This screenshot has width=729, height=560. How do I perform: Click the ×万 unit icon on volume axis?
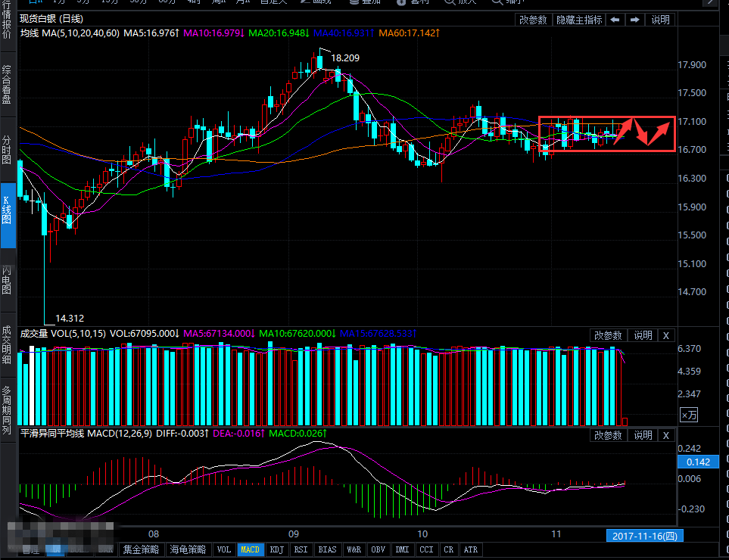688,415
